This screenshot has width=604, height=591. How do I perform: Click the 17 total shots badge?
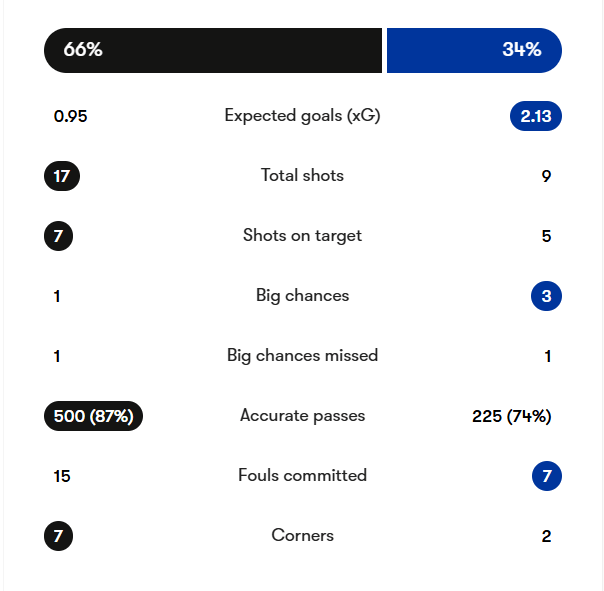pyautogui.click(x=62, y=176)
